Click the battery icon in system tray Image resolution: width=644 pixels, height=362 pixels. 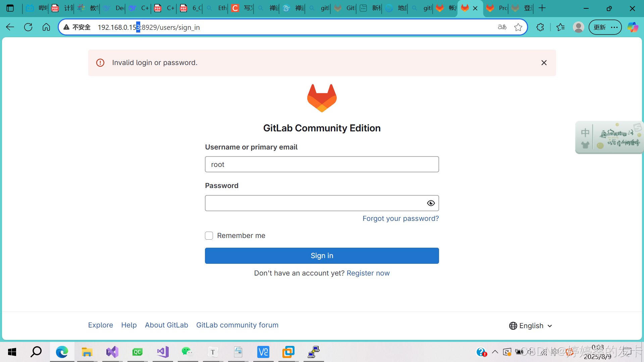[519, 352]
